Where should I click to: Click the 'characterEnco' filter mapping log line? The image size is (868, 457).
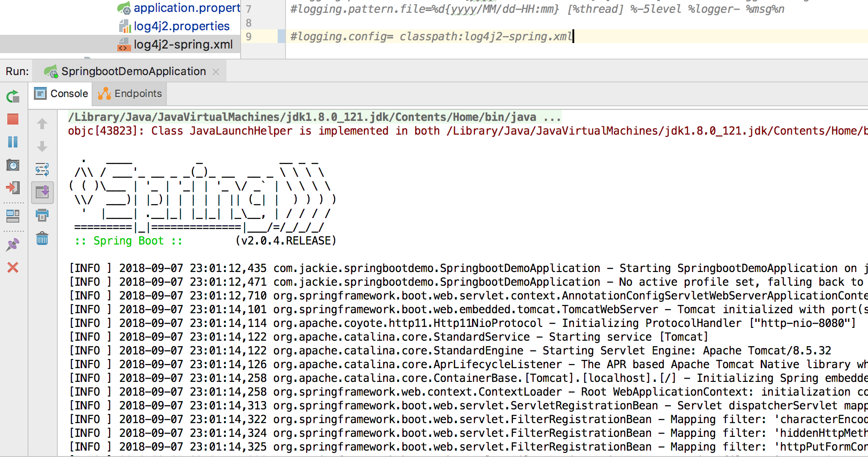468,419
